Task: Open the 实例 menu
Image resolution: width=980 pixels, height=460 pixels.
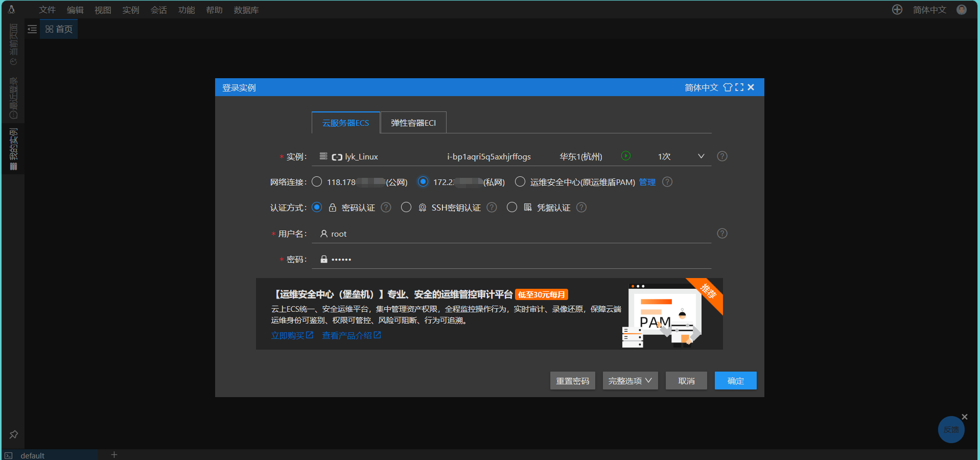Action: (131, 10)
